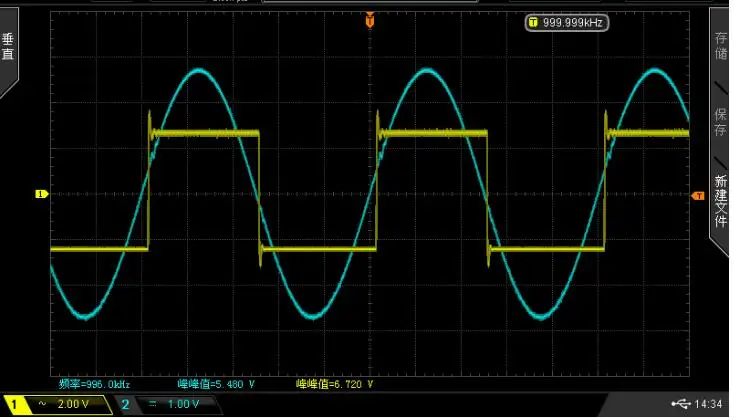Image resolution: width=734 pixels, height=418 pixels.
Task: Select channel 2 cyan indicator
Action: [125, 404]
